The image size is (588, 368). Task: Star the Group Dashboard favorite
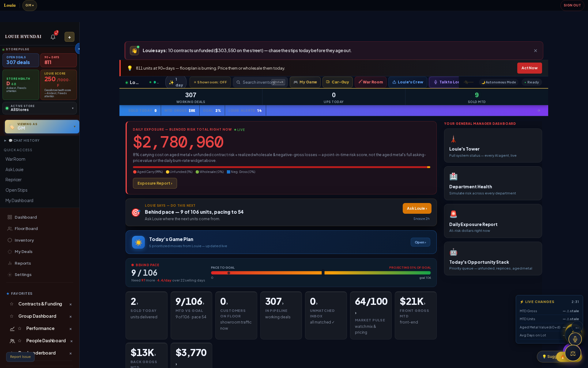pos(12,316)
